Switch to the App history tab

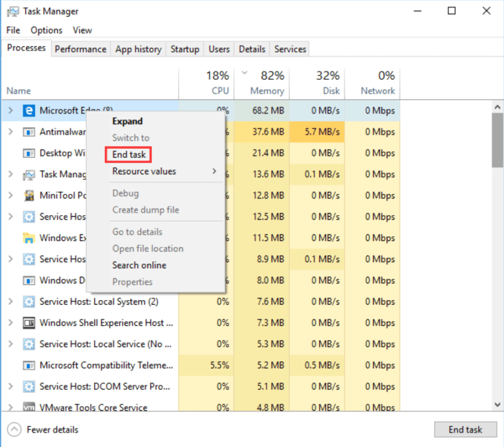138,49
